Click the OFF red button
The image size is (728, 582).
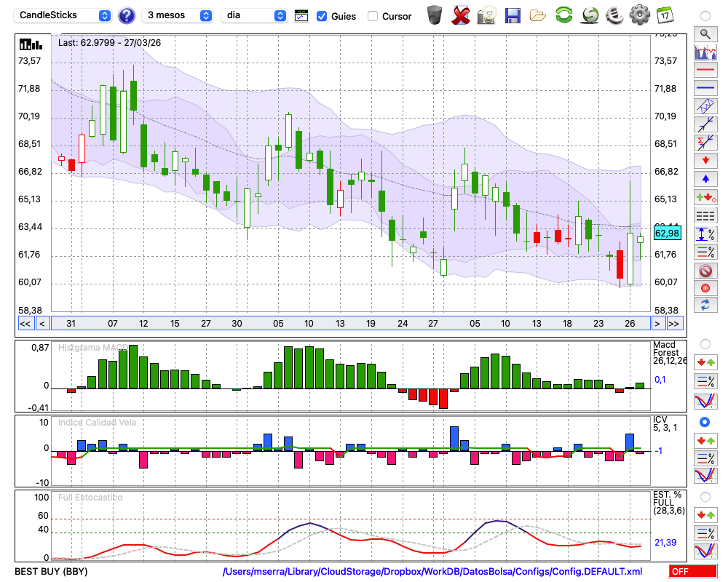tap(692, 572)
